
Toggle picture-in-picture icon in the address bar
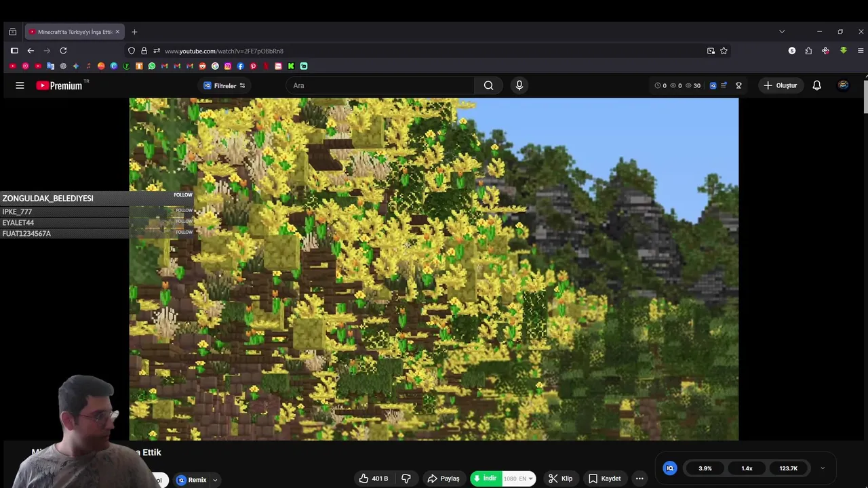pos(711,51)
